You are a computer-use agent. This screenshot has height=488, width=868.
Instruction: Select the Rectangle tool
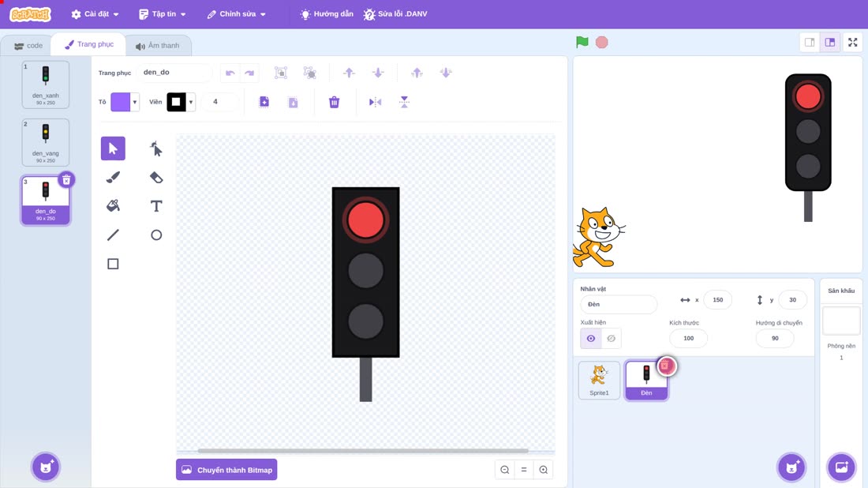coord(113,264)
